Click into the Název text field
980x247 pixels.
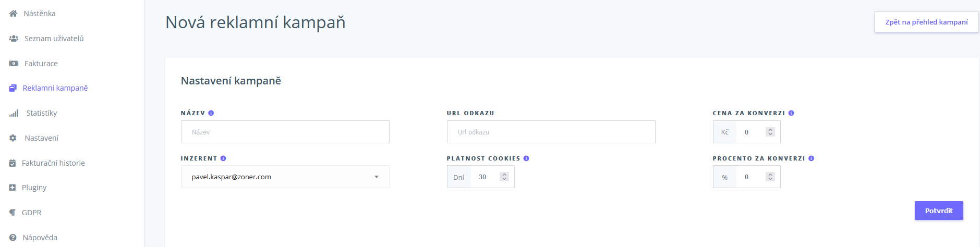click(285, 132)
